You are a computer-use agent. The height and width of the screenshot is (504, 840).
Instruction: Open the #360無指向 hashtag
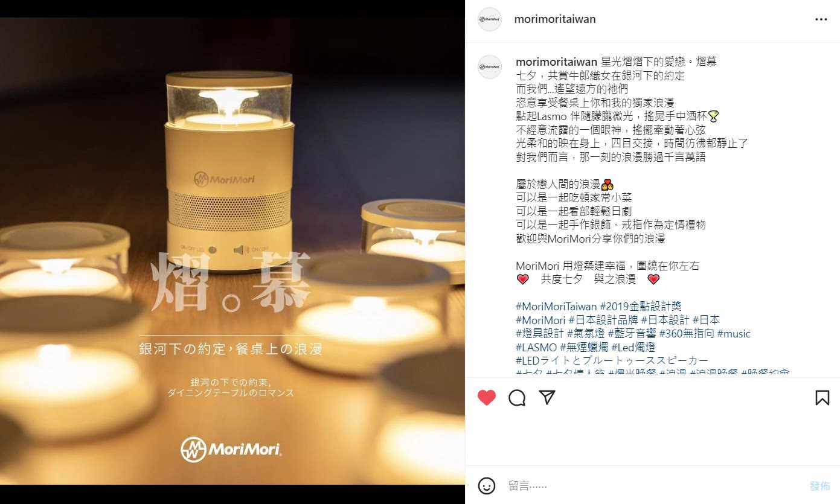click(687, 334)
